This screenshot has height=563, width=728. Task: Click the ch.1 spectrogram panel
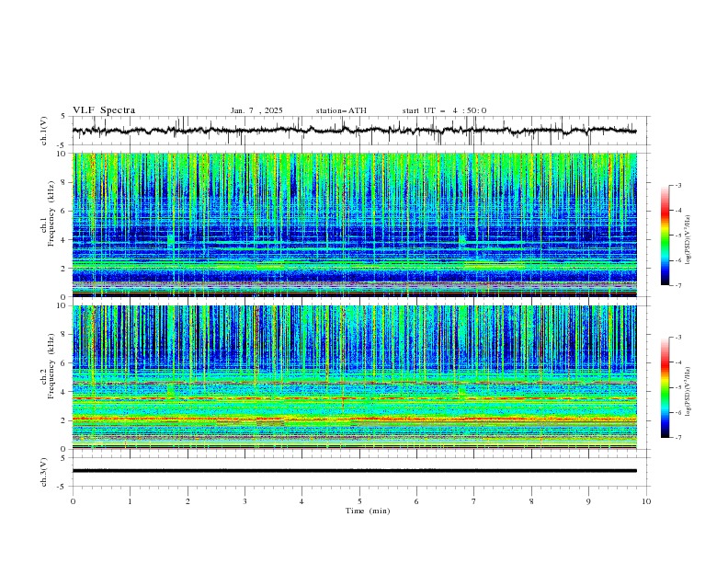(x=355, y=224)
